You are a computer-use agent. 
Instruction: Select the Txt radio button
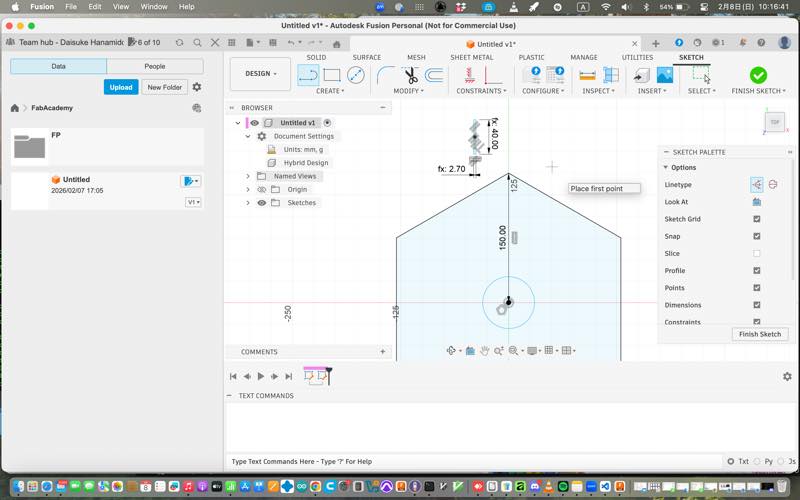pos(731,461)
